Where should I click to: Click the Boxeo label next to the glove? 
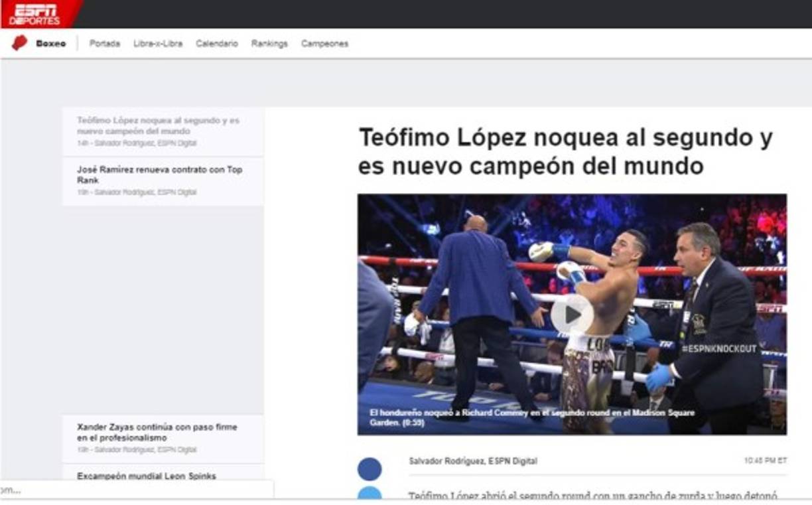(x=52, y=42)
